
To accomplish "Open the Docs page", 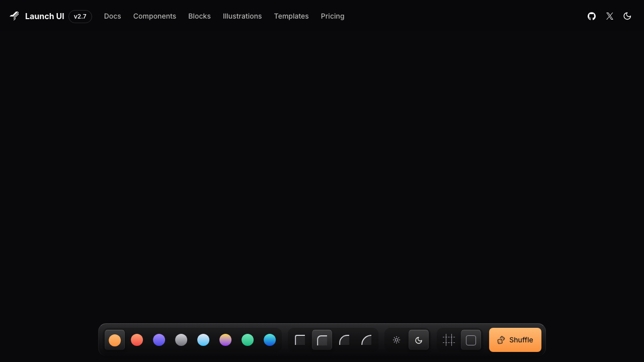I will point(112,16).
